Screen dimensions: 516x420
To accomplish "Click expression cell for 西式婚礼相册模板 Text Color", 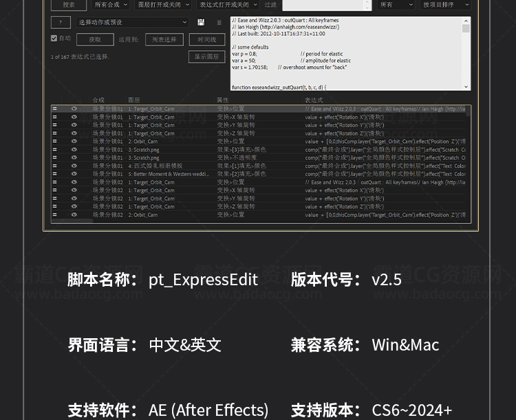I will (x=385, y=166).
